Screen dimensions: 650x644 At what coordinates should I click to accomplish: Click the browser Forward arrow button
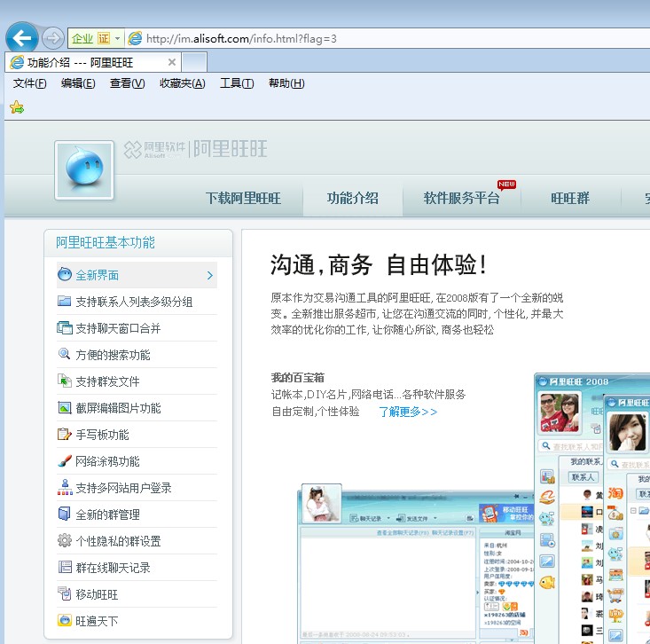[x=52, y=38]
